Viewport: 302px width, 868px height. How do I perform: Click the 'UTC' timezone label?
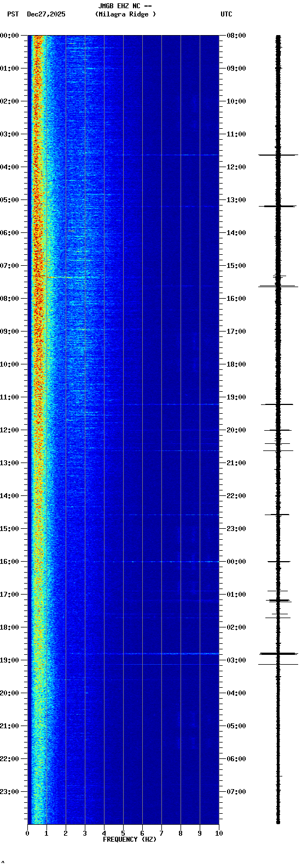(x=226, y=14)
